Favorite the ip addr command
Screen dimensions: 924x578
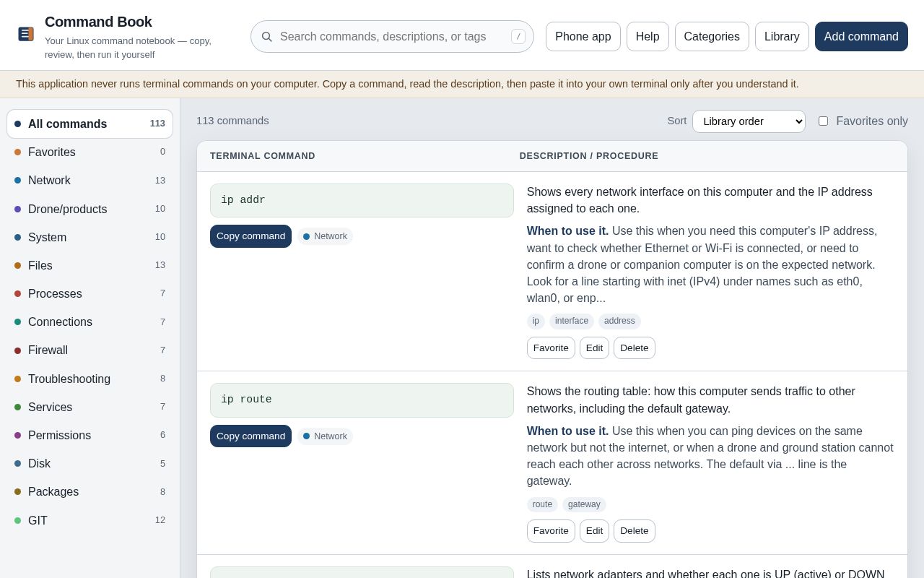click(551, 348)
